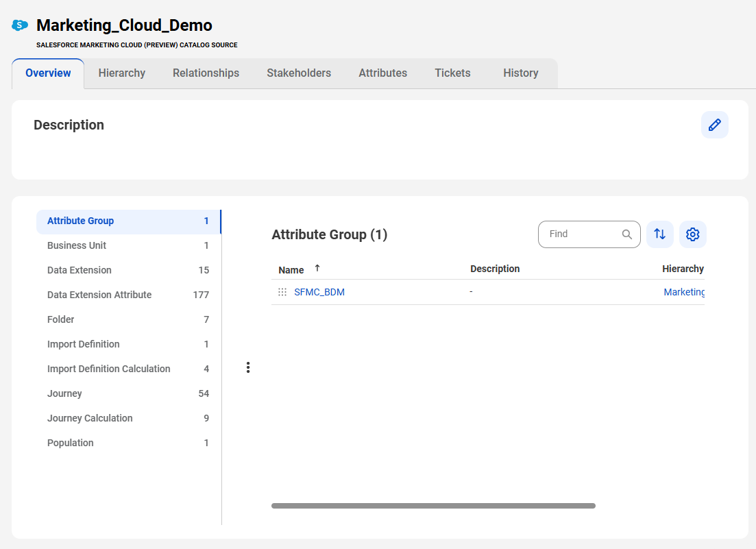Click the Name column header
Image resolution: width=756 pixels, height=549 pixels.
pyautogui.click(x=291, y=270)
